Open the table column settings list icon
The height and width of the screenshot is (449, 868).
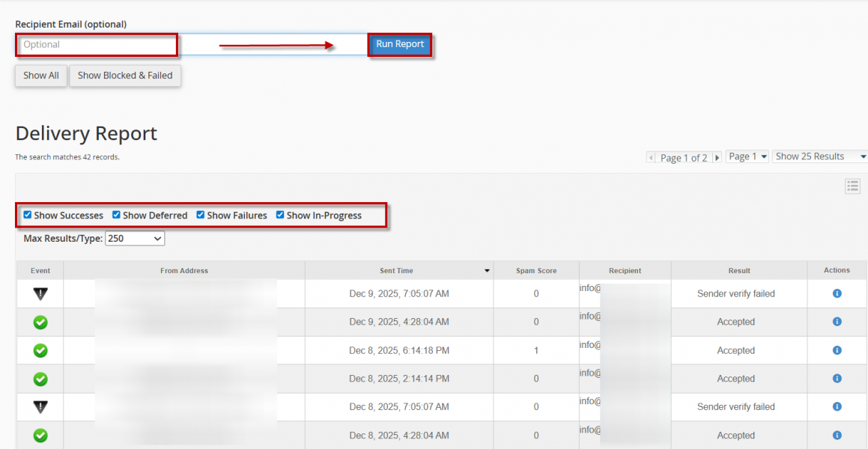[852, 186]
